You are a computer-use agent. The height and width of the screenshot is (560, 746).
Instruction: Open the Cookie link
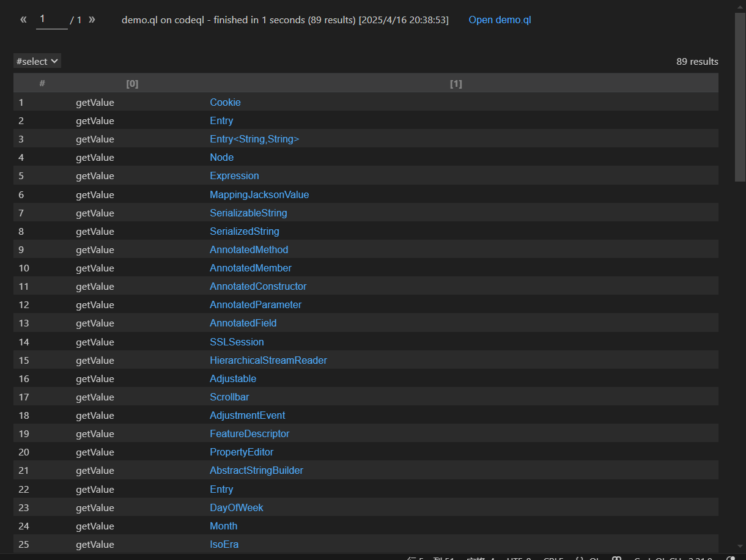pyautogui.click(x=225, y=102)
